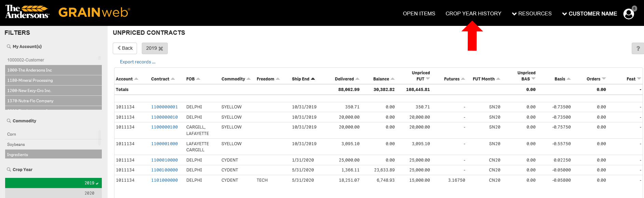The image size is (644, 198).
Task: Click the 0.02250 basis value
Action: tap(562, 160)
